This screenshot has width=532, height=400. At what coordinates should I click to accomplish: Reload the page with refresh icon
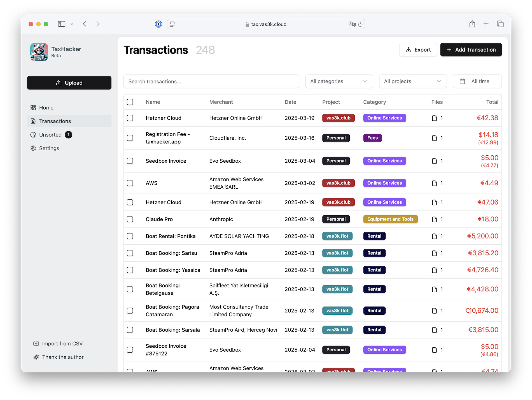click(x=360, y=24)
